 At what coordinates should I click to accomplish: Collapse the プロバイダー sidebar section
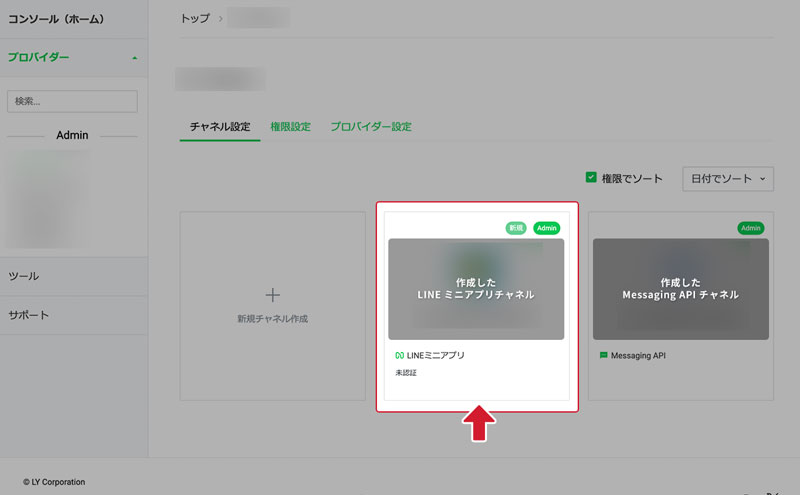point(134,58)
